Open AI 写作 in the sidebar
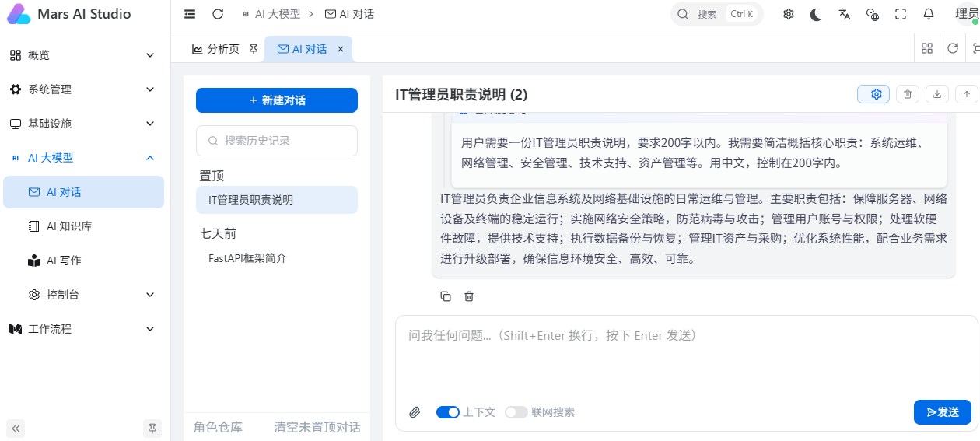 tap(83, 261)
